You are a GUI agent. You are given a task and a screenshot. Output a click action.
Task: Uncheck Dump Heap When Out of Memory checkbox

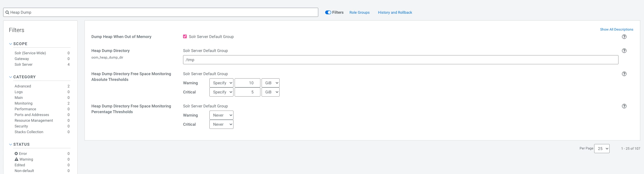[185, 37]
